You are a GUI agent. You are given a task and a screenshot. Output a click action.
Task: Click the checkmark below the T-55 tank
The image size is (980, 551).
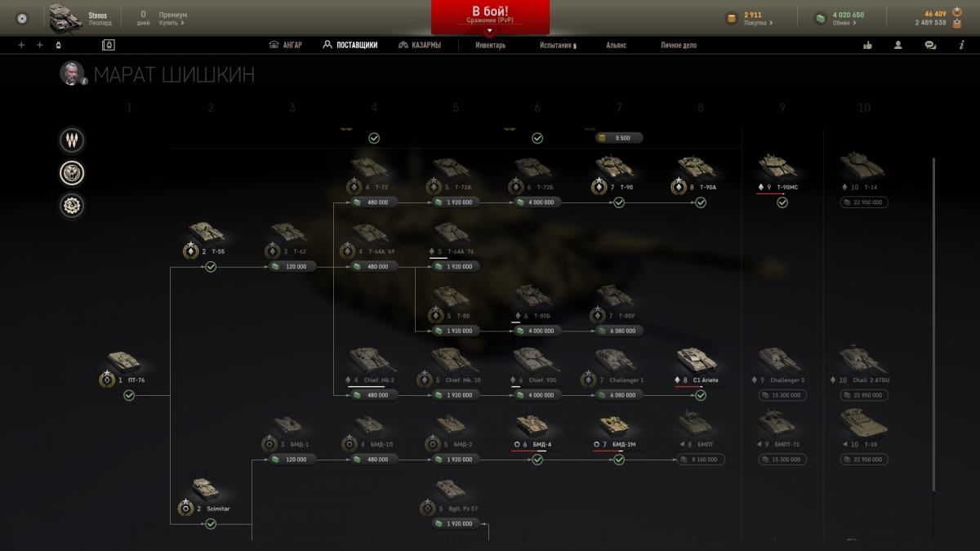point(211,267)
